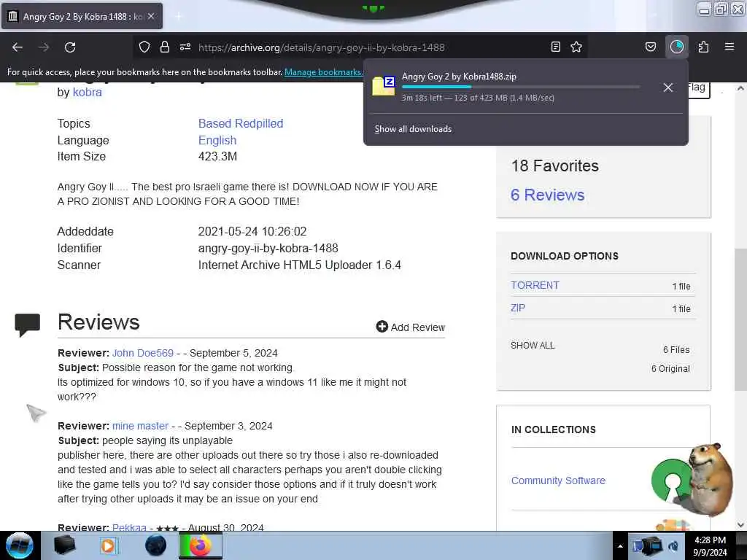
Task: Click the 18 Favorites text
Action: coord(554,166)
